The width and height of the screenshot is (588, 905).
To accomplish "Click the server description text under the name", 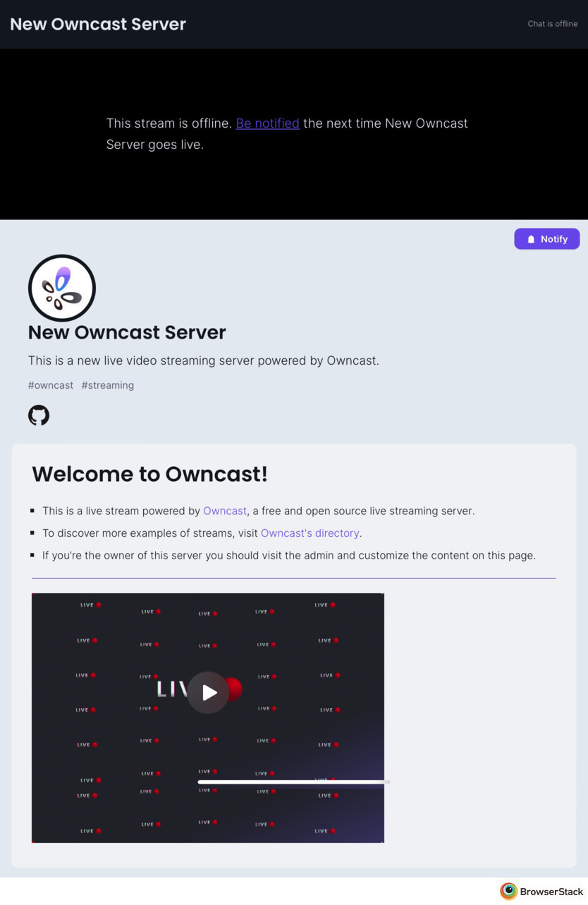I will (x=204, y=360).
